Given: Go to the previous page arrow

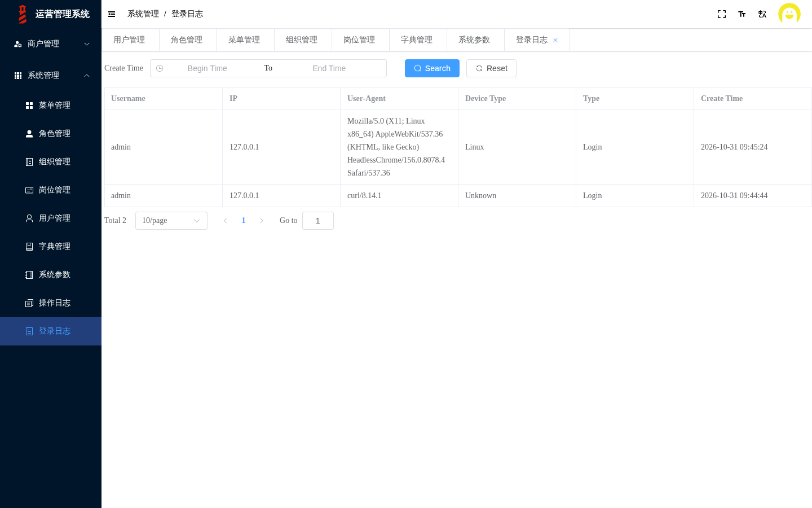Looking at the screenshot, I should 226,221.
